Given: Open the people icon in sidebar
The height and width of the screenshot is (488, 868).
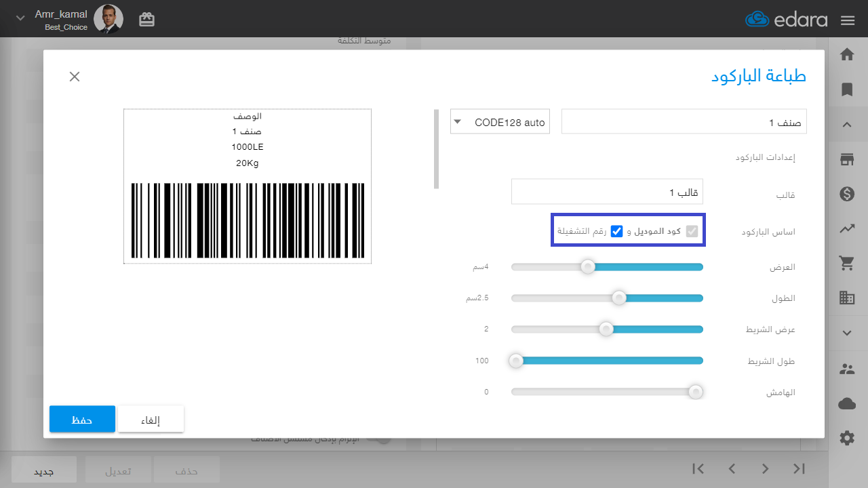Looking at the screenshot, I should [x=847, y=369].
